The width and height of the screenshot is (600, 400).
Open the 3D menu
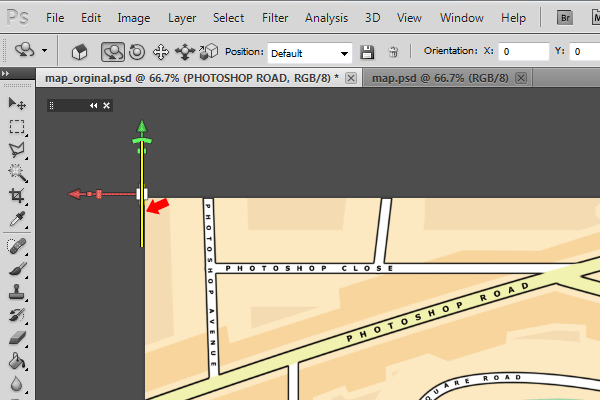[372, 18]
